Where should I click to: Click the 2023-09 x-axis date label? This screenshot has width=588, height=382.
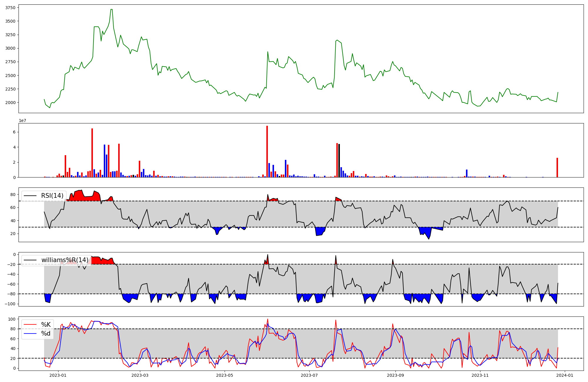click(x=395, y=375)
